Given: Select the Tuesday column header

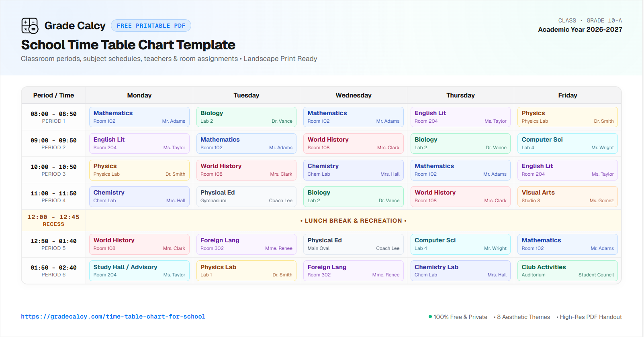Looking at the screenshot, I should pos(246,95).
